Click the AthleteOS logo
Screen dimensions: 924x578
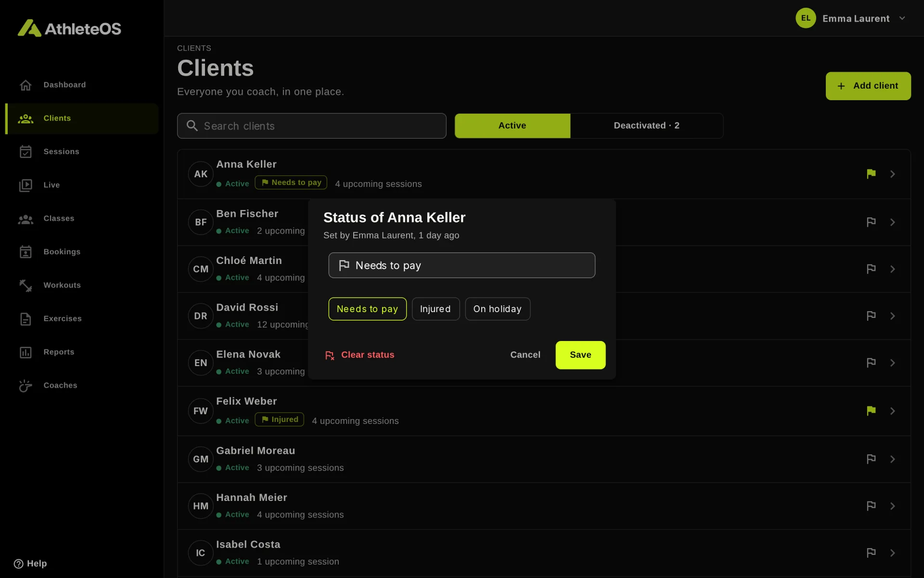pyautogui.click(x=70, y=28)
